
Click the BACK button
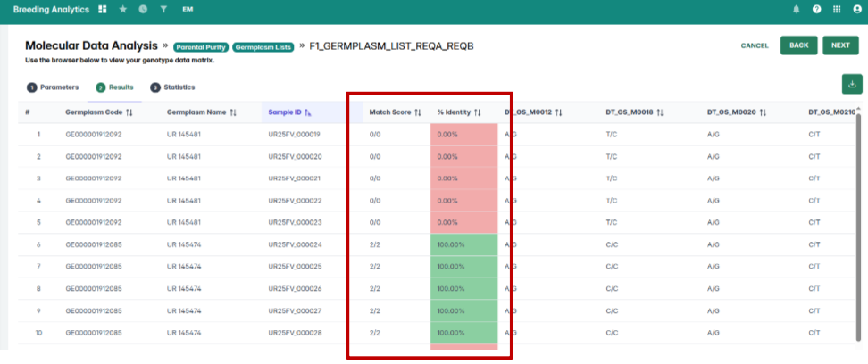[x=798, y=45]
